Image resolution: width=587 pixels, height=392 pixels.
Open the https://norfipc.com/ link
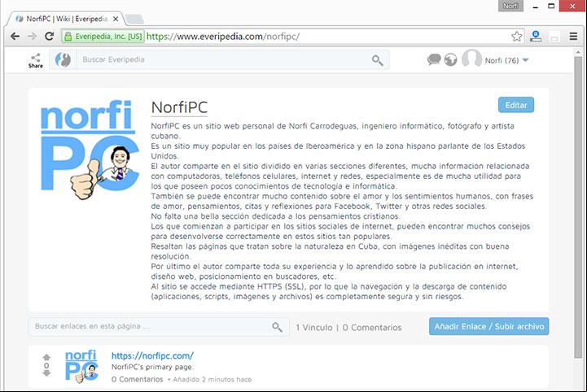pos(152,355)
